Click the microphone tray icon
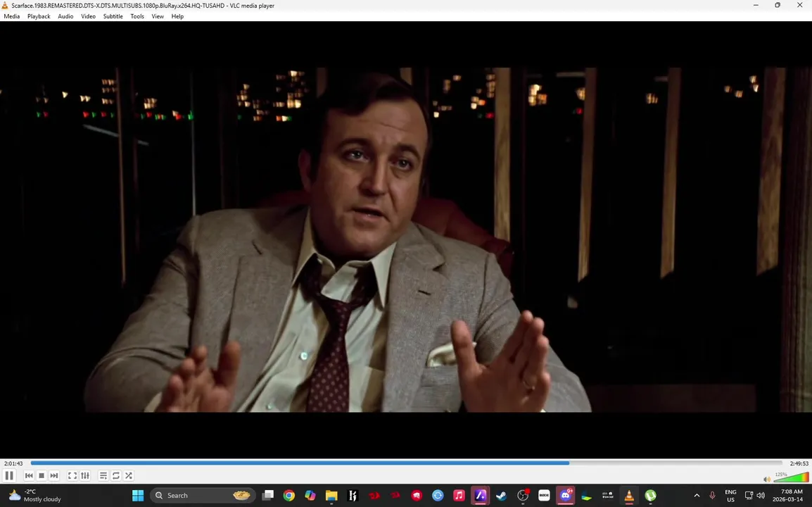Screen dimensions: 812x507 tap(712, 496)
